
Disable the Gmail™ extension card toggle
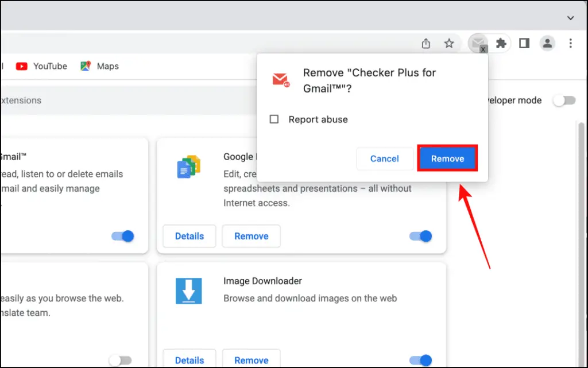pyautogui.click(x=123, y=236)
